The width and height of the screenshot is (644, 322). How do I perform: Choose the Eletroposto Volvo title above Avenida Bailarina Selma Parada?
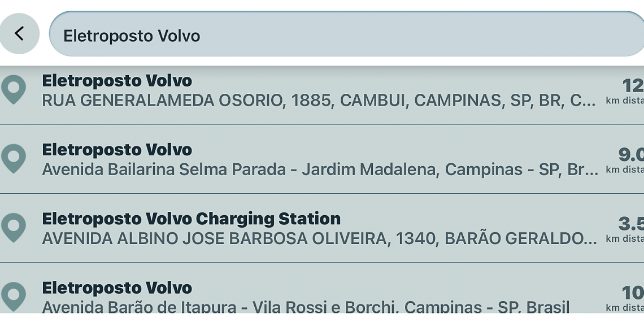tap(117, 150)
